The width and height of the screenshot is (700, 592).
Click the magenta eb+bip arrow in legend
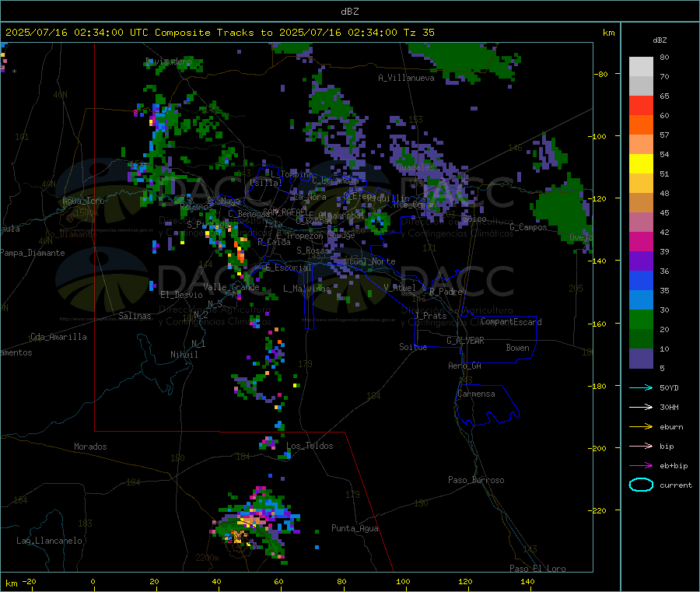click(x=641, y=466)
